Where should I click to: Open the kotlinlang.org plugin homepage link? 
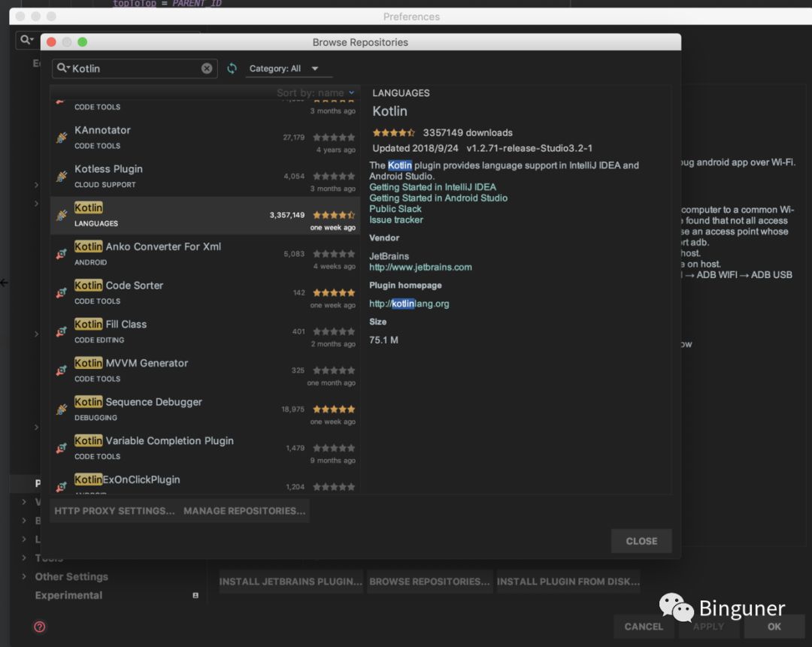point(409,304)
